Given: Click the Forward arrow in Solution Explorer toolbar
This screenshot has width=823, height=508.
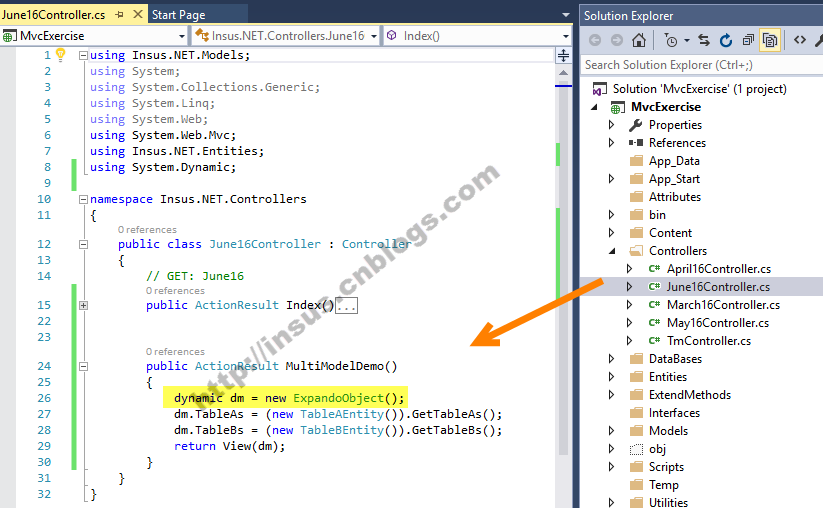Looking at the screenshot, I should point(617,40).
